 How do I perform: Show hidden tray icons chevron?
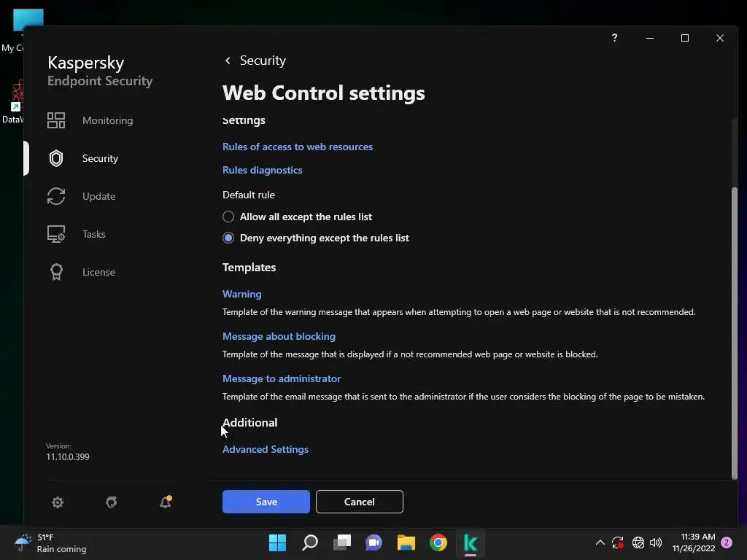[600, 542]
